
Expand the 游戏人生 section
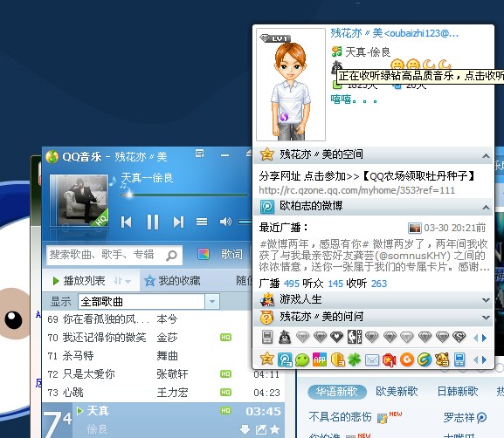(486, 300)
